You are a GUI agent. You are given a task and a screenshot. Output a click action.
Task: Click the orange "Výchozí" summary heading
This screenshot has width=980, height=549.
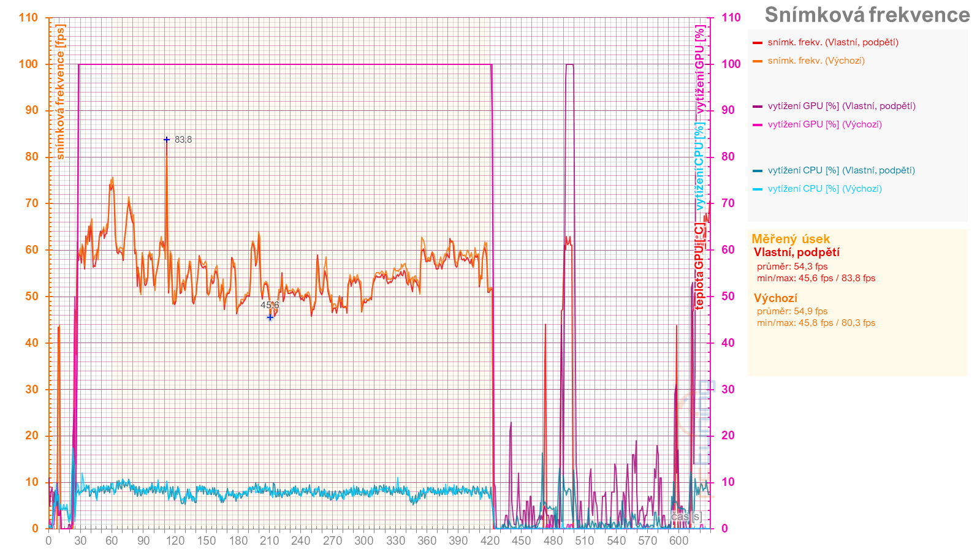775,298
